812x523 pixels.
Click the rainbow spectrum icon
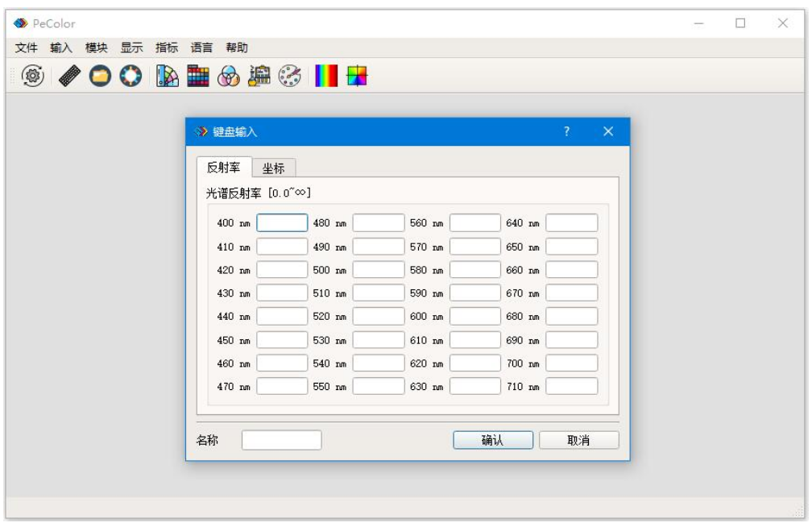[326, 76]
